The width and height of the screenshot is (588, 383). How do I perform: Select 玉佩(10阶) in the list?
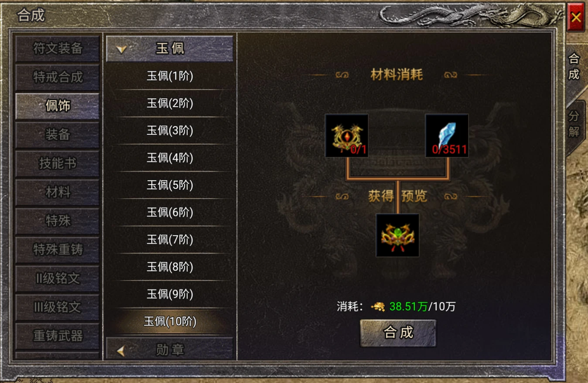(170, 322)
